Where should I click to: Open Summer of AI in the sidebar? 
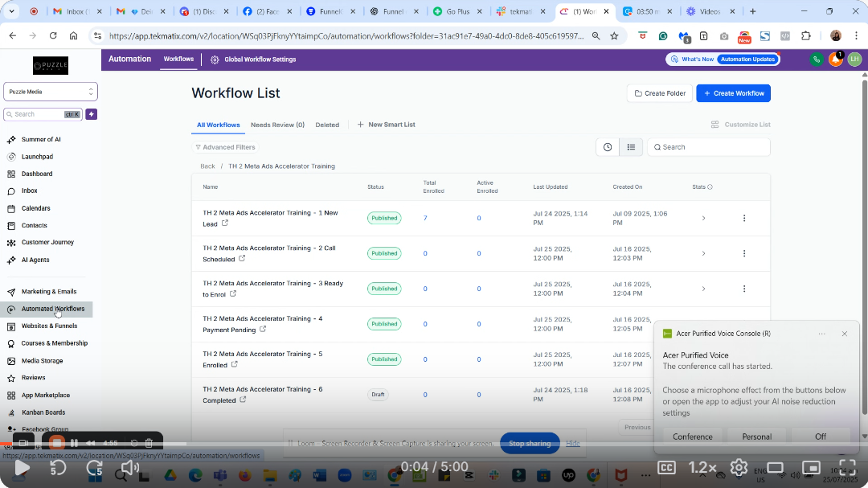[40, 140]
